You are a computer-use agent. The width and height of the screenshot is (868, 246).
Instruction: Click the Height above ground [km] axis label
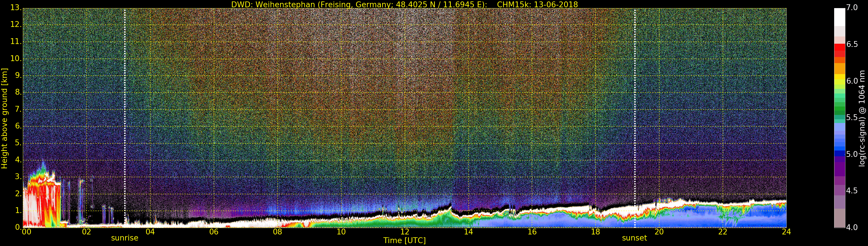pyautogui.click(x=4, y=118)
